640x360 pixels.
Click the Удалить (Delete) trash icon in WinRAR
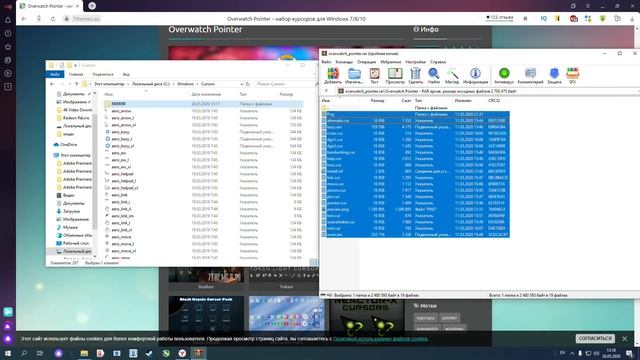tap(416, 76)
